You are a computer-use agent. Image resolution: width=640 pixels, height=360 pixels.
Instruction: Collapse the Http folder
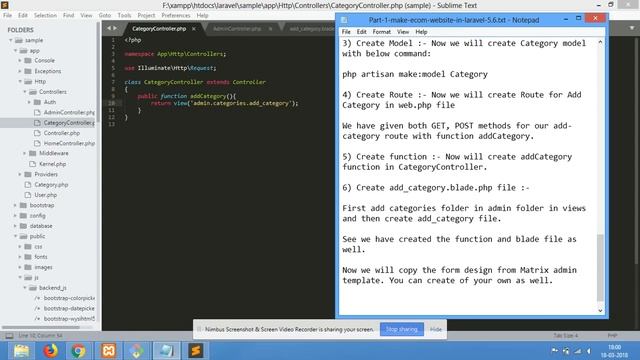[x=20, y=82]
